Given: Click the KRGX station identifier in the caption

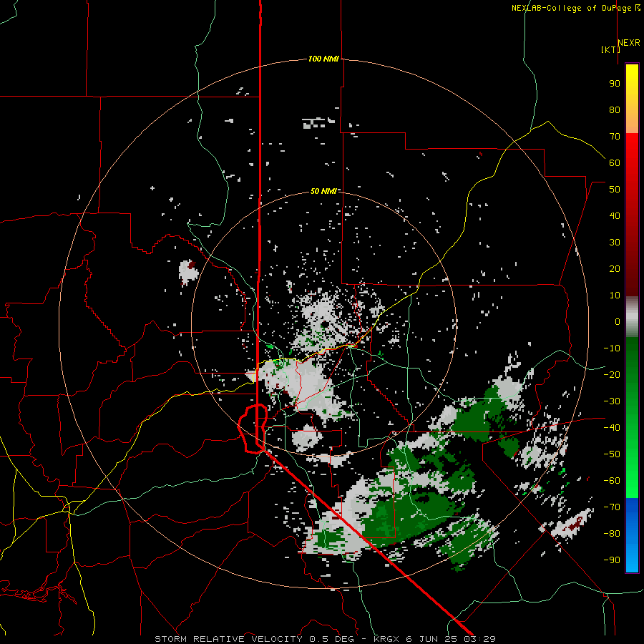Looking at the screenshot, I should (387, 639).
